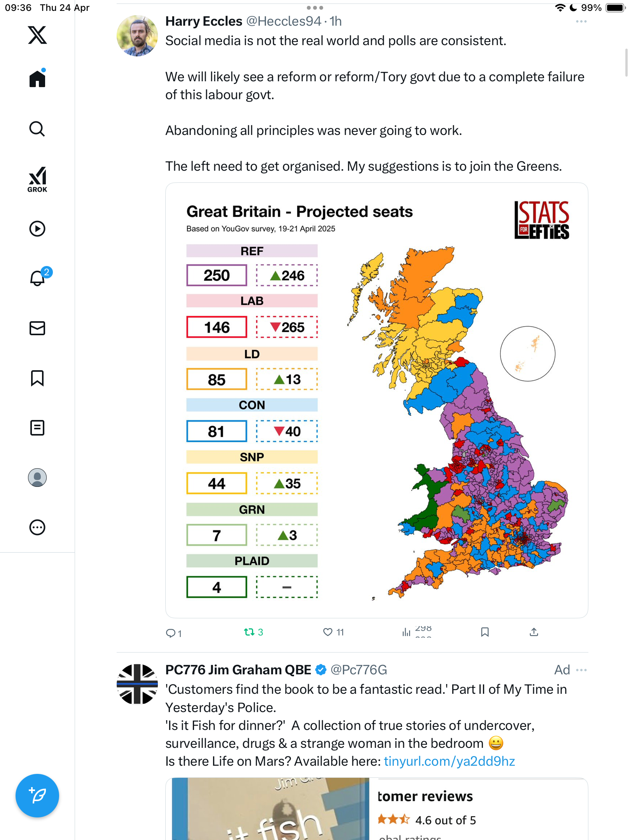Open the profile avatar in sidebar
The height and width of the screenshot is (840, 630).
37,478
